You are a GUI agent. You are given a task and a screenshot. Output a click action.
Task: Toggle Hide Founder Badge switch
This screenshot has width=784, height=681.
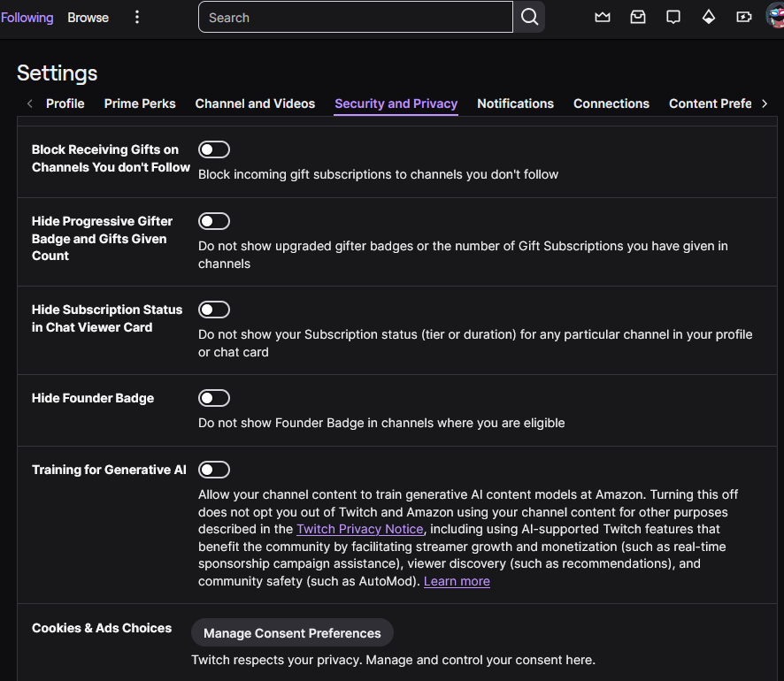point(214,398)
